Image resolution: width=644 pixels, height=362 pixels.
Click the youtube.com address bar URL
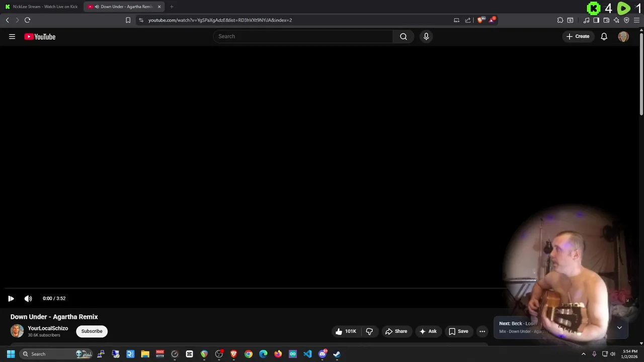click(x=220, y=20)
